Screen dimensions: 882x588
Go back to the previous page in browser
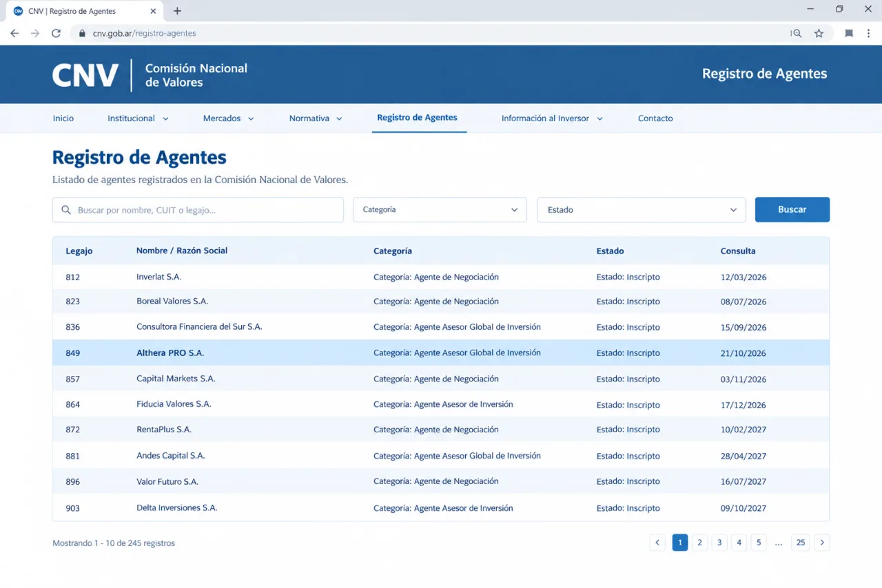[x=14, y=33]
